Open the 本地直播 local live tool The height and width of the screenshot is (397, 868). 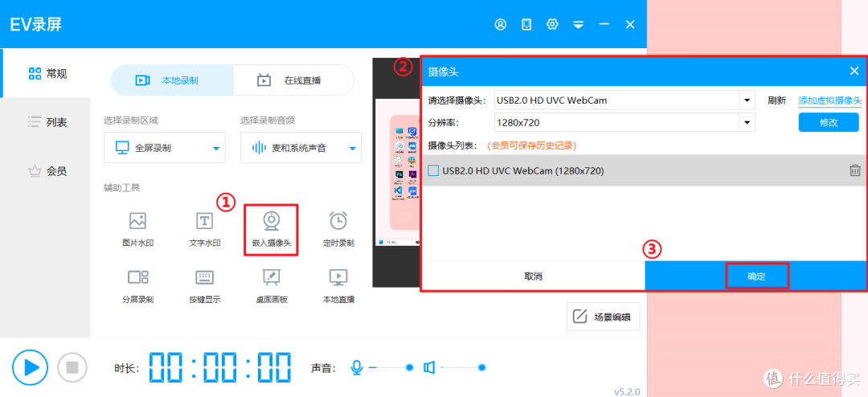338,286
